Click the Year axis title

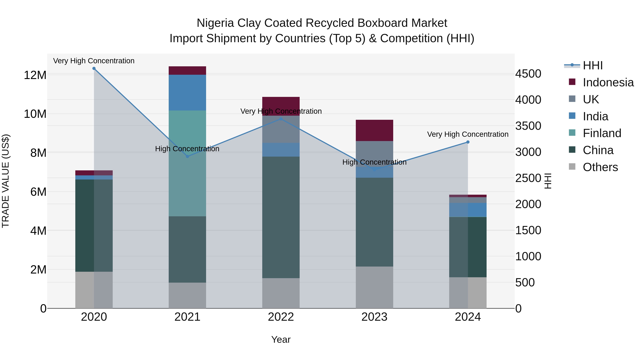point(281,339)
